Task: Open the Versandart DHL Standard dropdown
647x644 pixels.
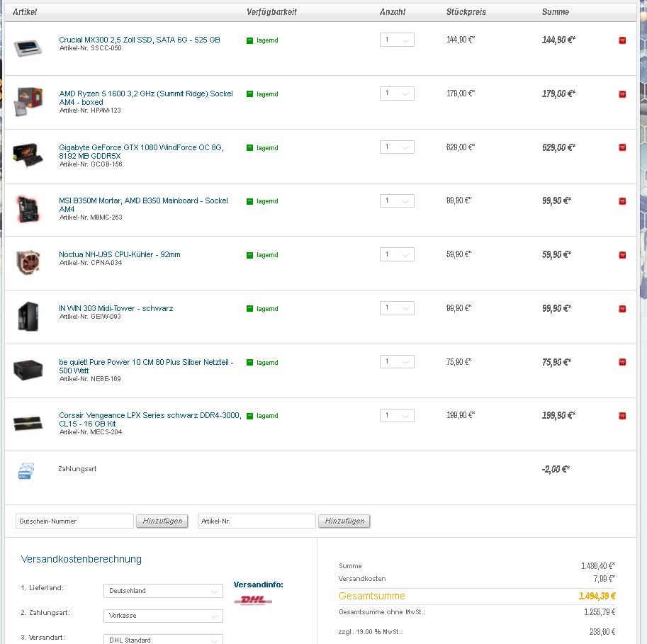Action: point(163,640)
